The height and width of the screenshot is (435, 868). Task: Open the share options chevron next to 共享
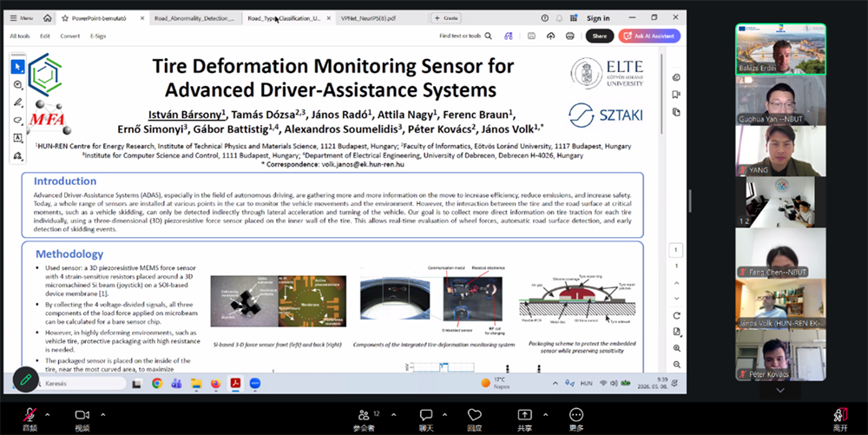[546, 414]
